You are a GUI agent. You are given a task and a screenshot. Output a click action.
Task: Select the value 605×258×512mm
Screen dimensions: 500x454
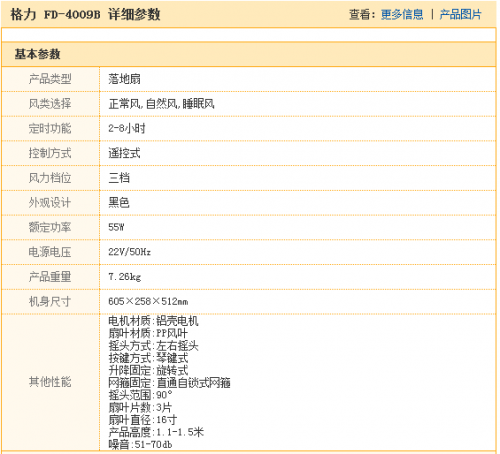148,301
